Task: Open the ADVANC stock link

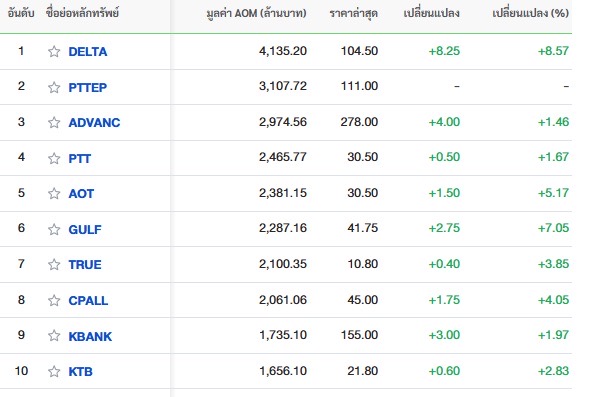Action: (94, 123)
